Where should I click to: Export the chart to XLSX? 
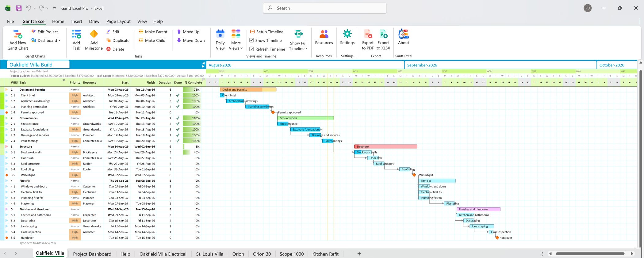coord(383,40)
